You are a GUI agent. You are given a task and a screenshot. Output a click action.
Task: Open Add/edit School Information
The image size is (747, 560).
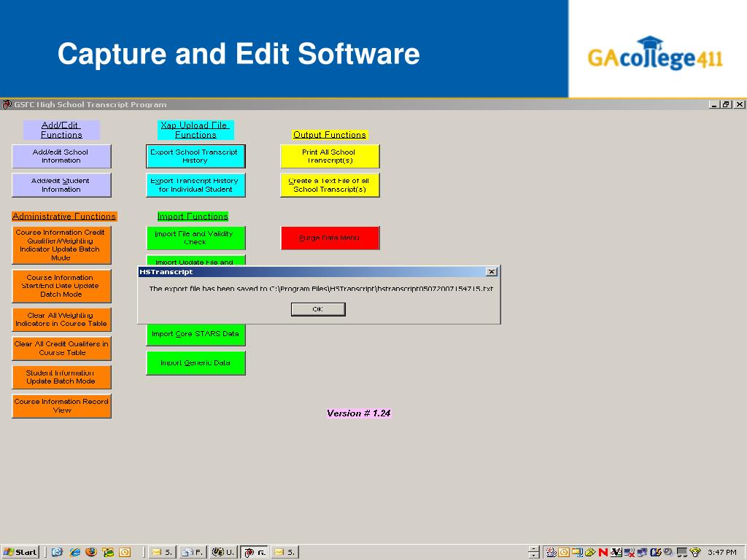[x=61, y=156]
